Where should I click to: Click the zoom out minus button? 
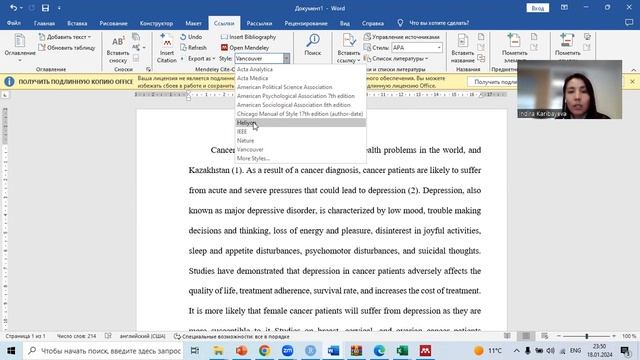click(x=559, y=336)
